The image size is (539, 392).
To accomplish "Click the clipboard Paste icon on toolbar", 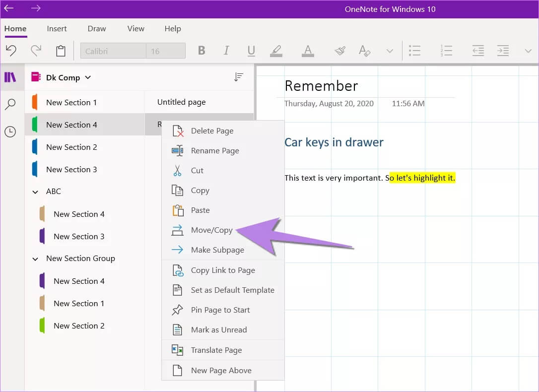I will [61, 51].
